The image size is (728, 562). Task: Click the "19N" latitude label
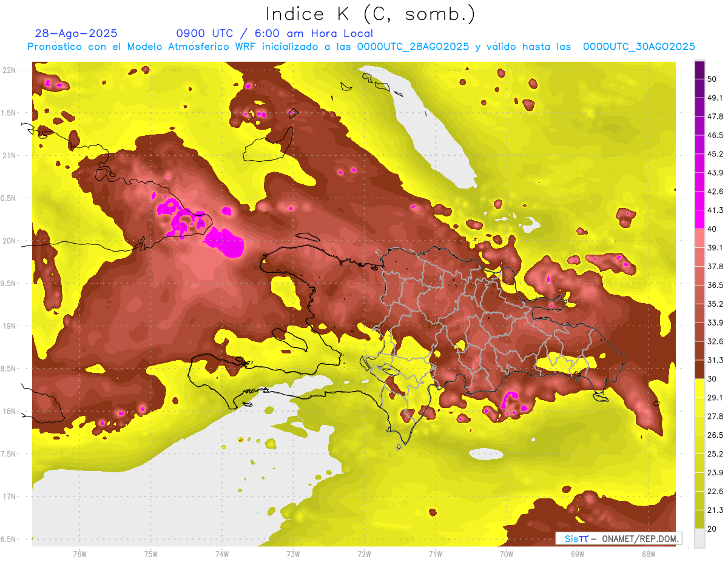point(10,326)
